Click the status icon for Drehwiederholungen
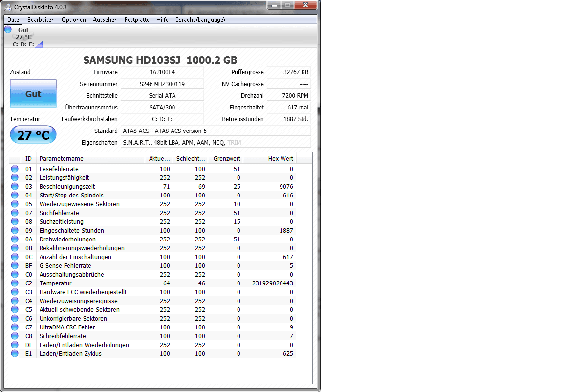 [x=15, y=239]
